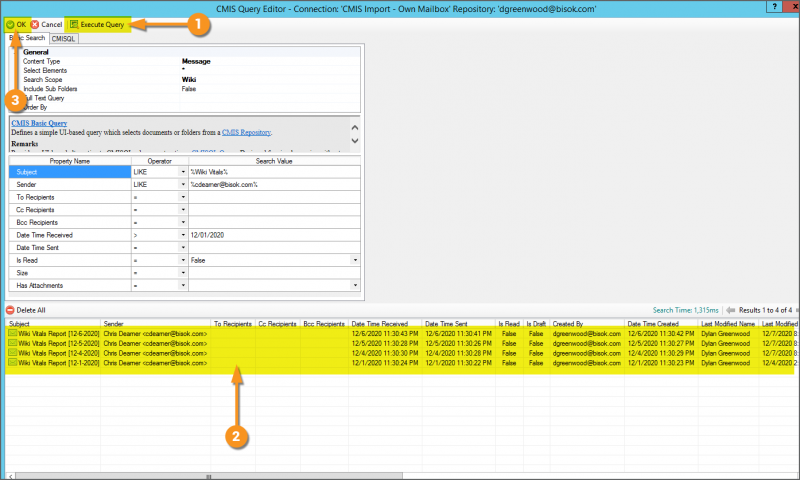Open the Date Time Received operator dropdown
This screenshot has height=480, width=800.
183,235
